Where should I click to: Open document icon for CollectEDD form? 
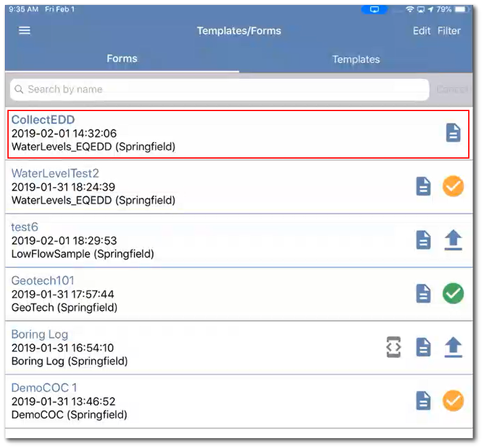(453, 133)
